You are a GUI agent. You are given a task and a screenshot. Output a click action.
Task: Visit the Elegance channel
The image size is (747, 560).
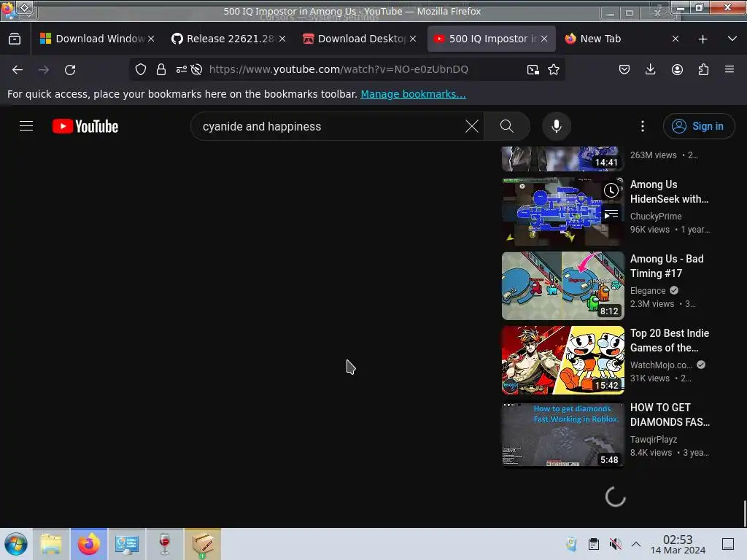click(x=648, y=290)
